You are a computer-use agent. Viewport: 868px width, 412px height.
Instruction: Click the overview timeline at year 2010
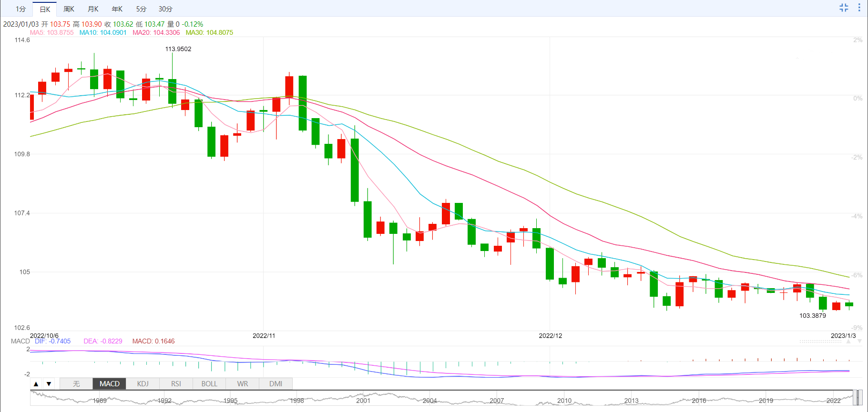564,401
